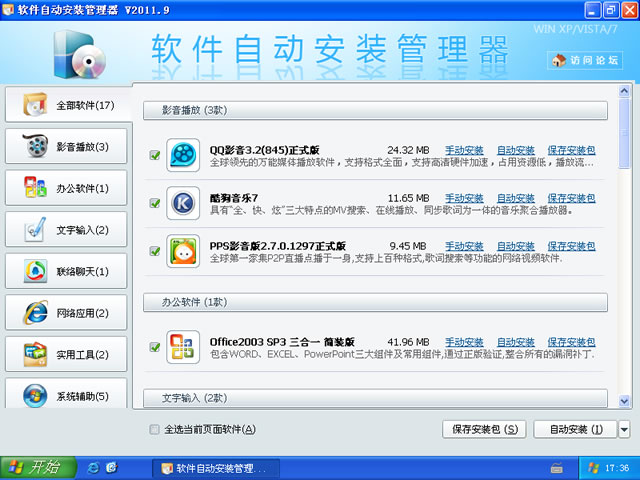Click the PPS影音 app icon
Image resolution: width=640 pixels, height=480 pixels.
[183, 251]
